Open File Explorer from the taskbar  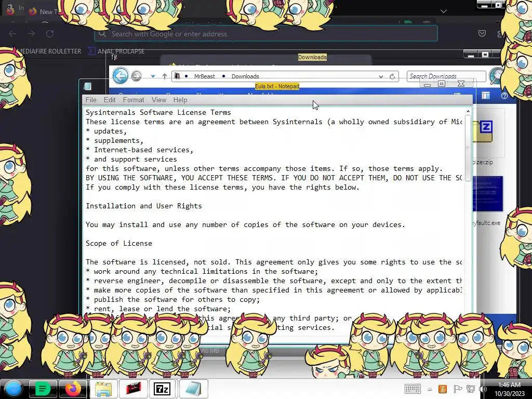click(103, 389)
